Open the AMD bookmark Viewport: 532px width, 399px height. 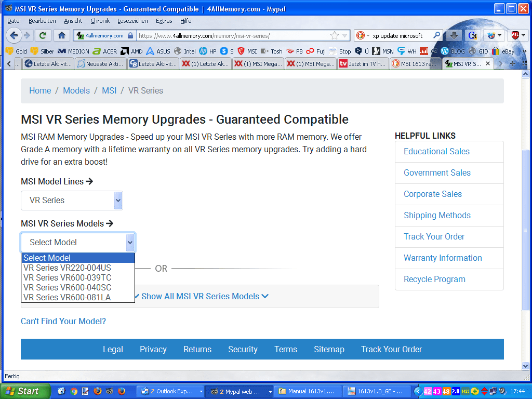(x=132, y=51)
